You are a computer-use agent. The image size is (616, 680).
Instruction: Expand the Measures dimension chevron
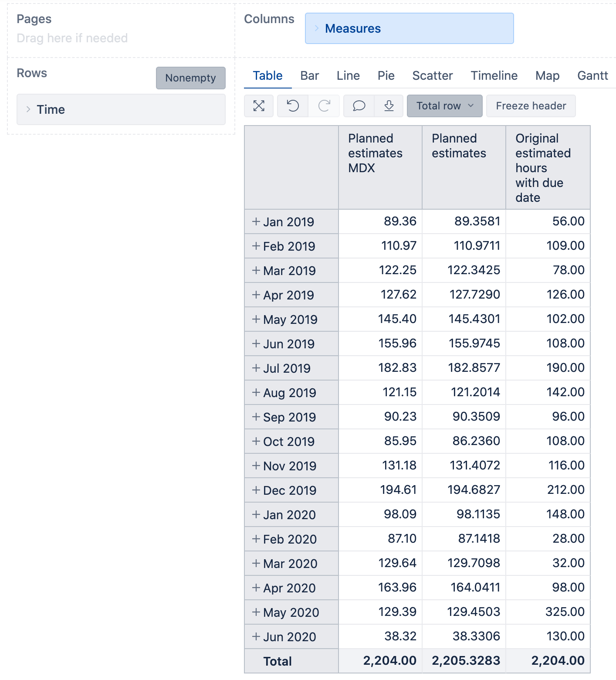tap(317, 28)
